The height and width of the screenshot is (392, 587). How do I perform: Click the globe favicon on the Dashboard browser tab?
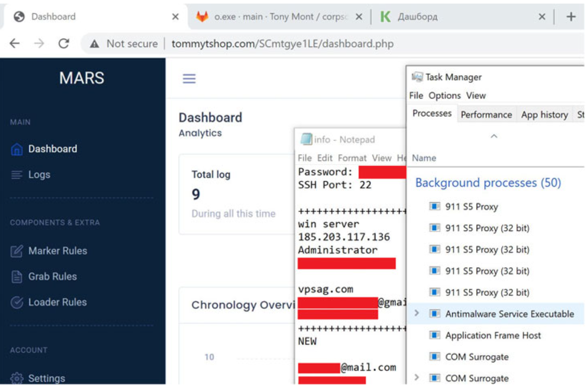(x=19, y=17)
